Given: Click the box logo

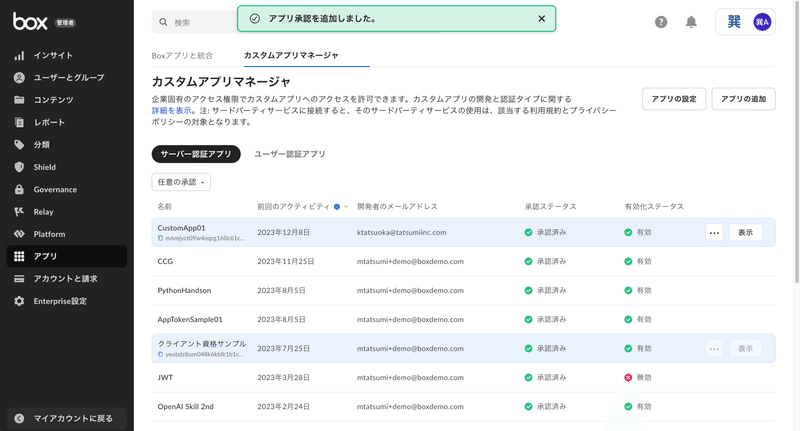Looking at the screenshot, I should pyautogui.click(x=30, y=21).
